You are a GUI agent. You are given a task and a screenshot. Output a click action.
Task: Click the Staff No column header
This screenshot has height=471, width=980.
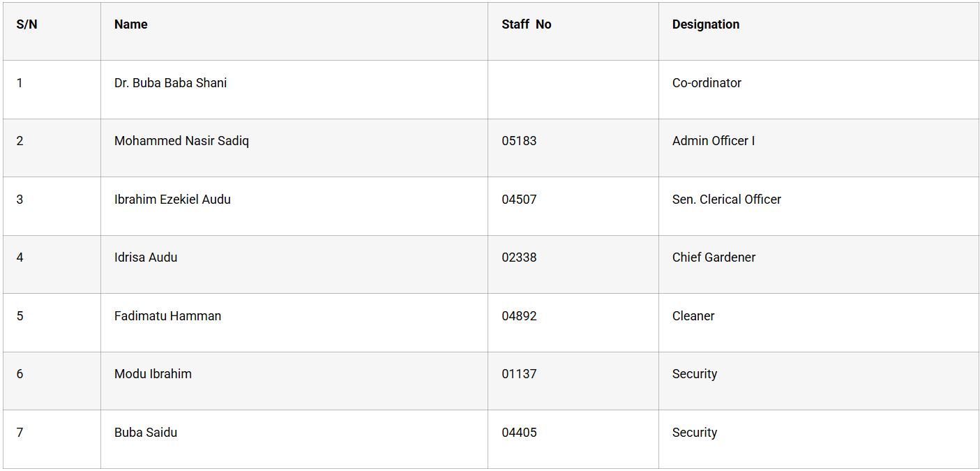click(x=527, y=24)
